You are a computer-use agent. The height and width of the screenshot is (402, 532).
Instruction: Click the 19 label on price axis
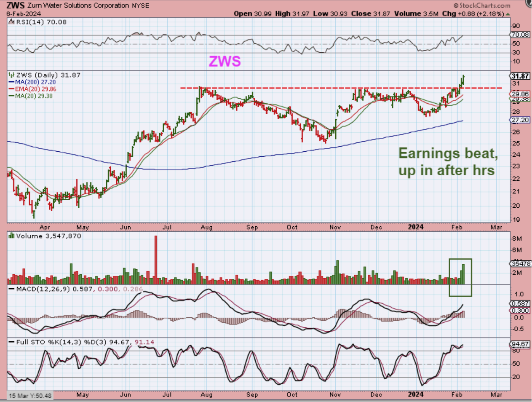[x=516, y=220]
